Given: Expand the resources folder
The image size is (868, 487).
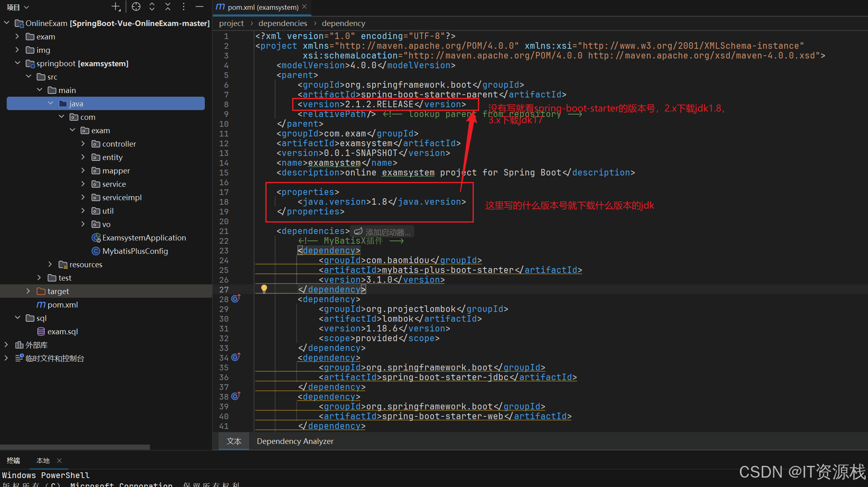Looking at the screenshot, I should 50,264.
